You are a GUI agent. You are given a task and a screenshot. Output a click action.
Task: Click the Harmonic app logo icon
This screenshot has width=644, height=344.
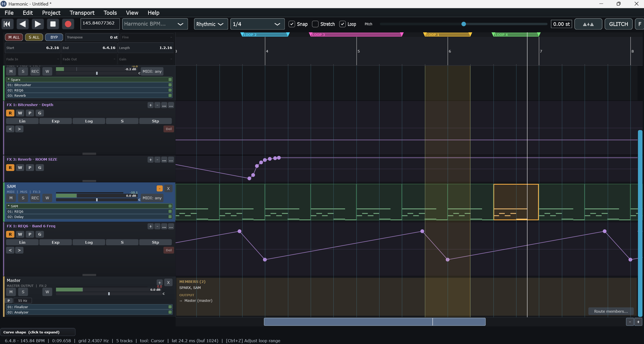4,4
